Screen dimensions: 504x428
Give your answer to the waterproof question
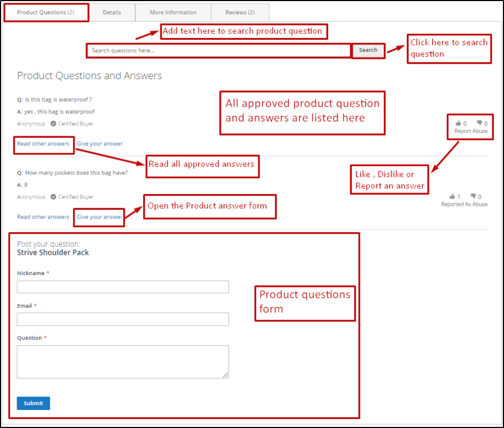(100, 144)
